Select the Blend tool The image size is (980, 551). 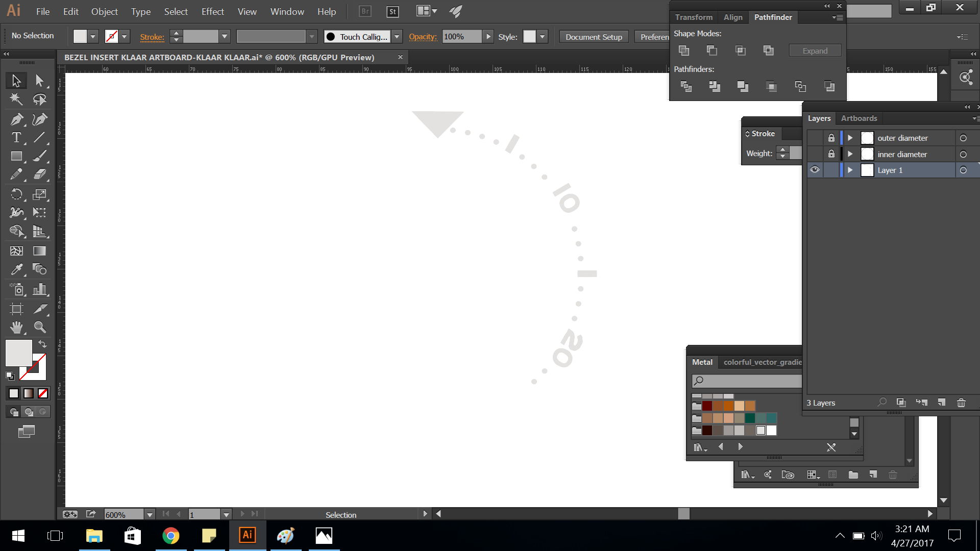39,269
